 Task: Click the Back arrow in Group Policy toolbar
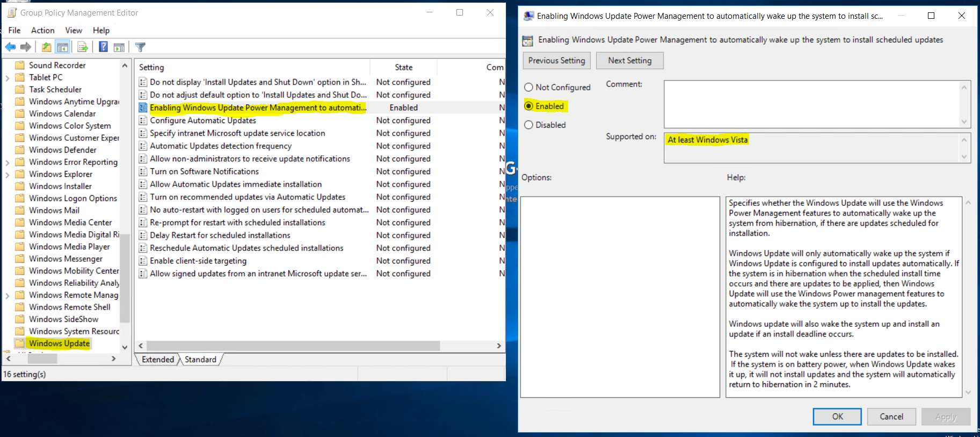click(10, 47)
